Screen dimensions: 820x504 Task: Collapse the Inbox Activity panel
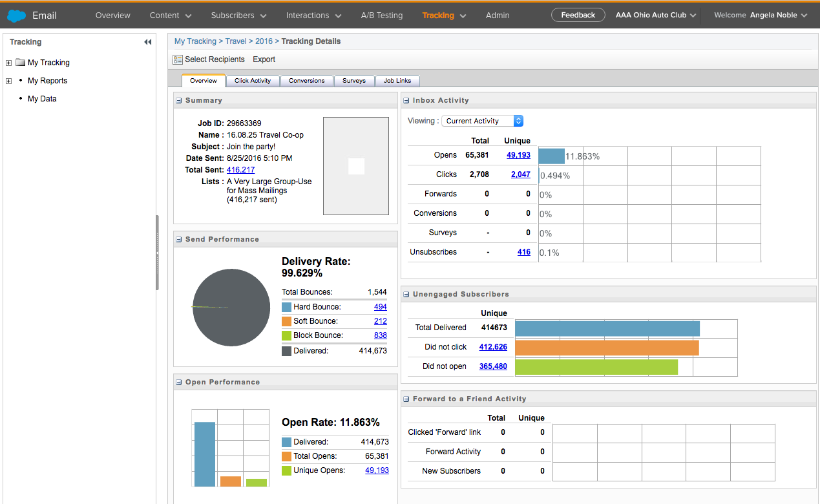(x=406, y=101)
